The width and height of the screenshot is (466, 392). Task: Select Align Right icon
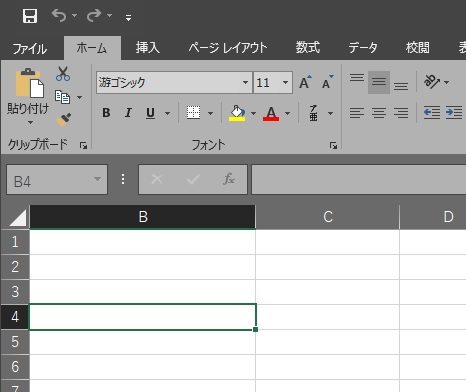pyautogui.click(x=401, y=113)
